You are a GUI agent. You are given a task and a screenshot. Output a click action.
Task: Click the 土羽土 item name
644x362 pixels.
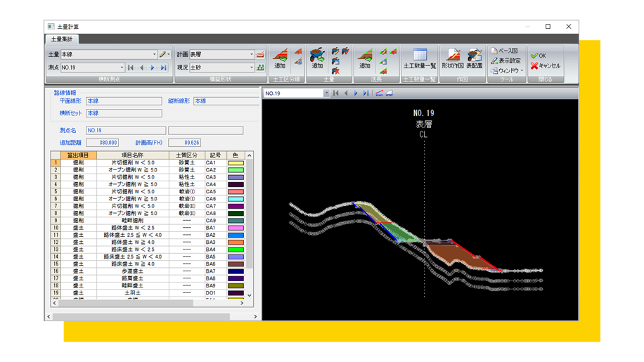click(x=133, y=293)
